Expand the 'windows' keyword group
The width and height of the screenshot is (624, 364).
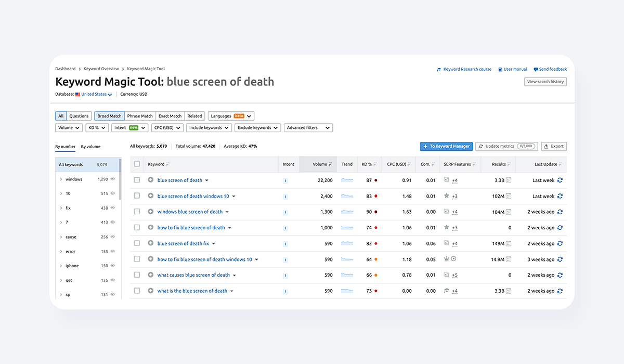pos(61,179)
